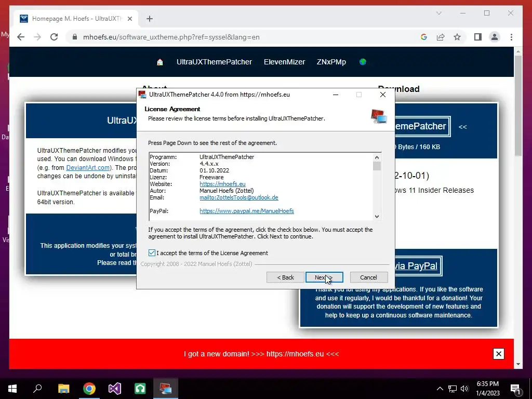The height and width of the screenshot is (399, 532).
Task: Open DeviantArt.com link on webpage
Action: [88, 168]
